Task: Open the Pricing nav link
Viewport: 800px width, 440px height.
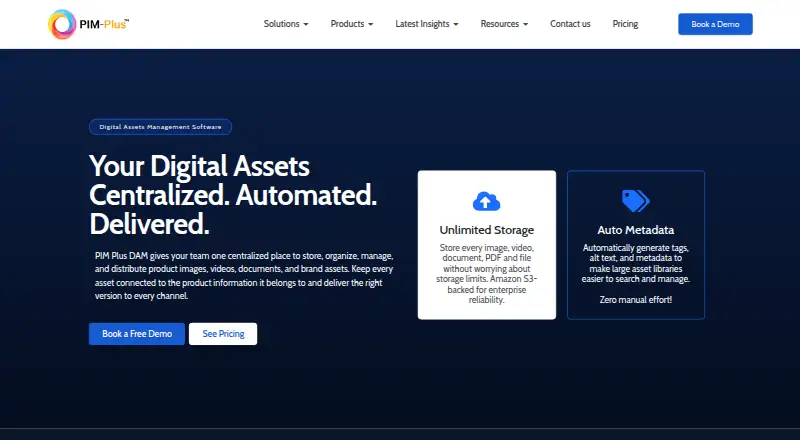Action: [x=625, y=24]
